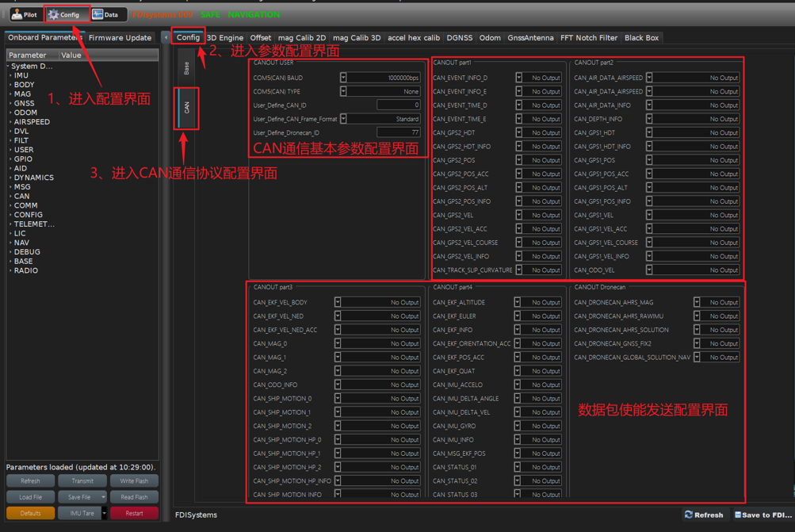Click the Parameter column header
The image size is (795, 532).
click(32, 55)
